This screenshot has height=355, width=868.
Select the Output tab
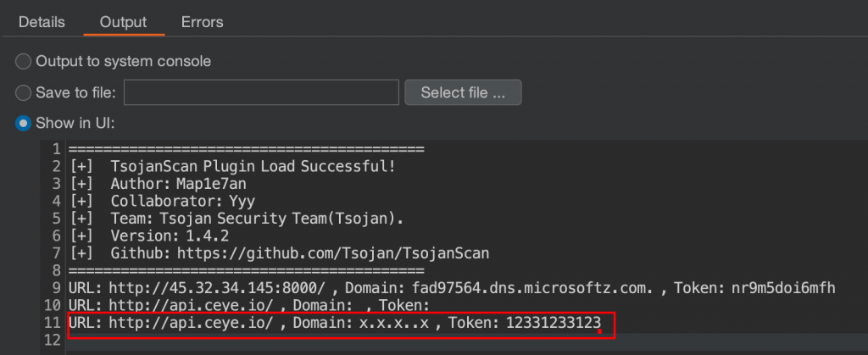tap(123, 21)
